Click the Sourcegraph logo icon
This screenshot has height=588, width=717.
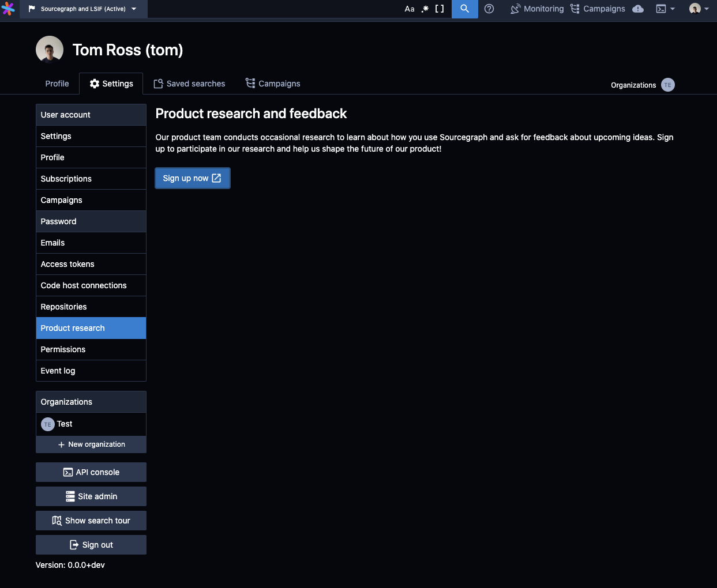pyautogui.click(x=8, y=9)
